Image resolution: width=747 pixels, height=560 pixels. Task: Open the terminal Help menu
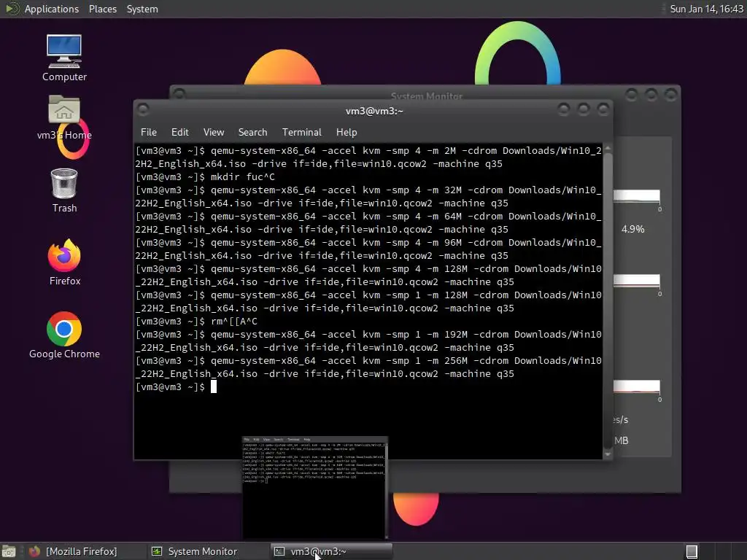click(x=347, y=133)
